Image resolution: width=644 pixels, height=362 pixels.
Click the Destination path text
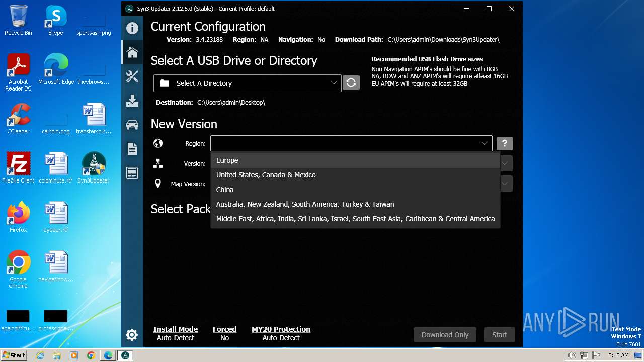(231, 102)
